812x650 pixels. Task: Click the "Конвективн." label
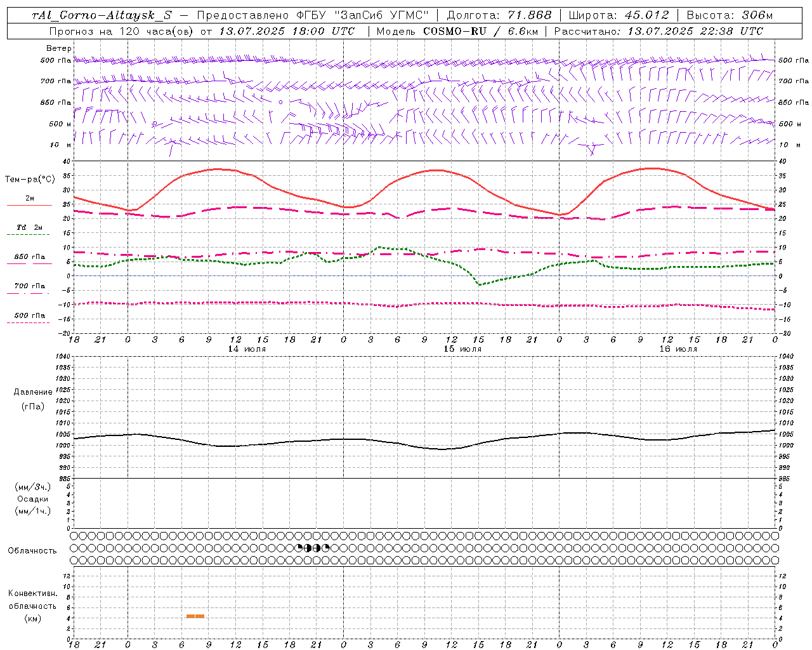(x=33, y=594)
